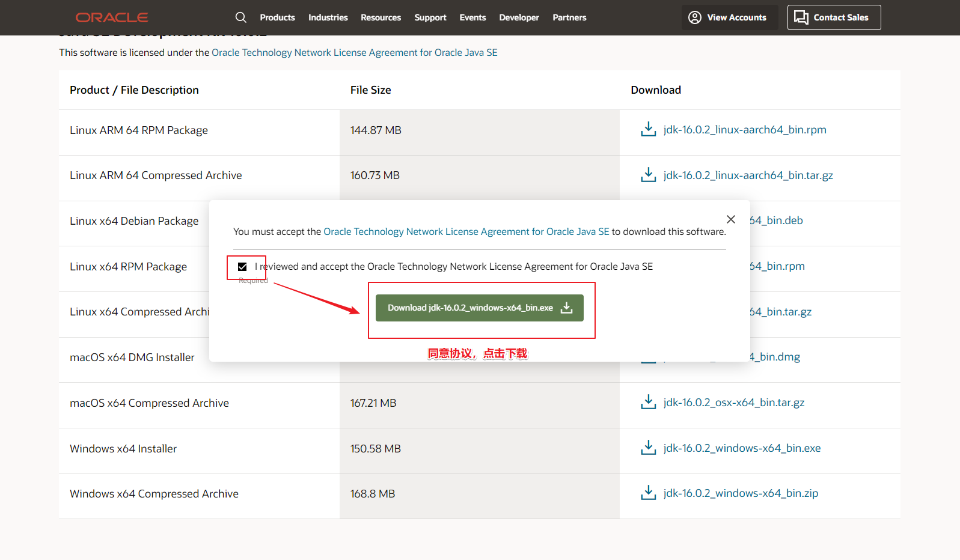Select 'Linux ARM 64 Compressed Archive' text
The image size is (960, 560).
(x=156, y=175)
